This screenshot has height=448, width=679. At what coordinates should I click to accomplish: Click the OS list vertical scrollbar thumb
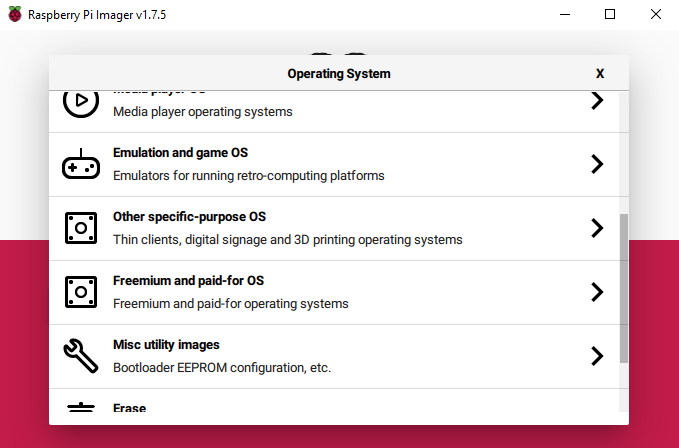(x=624, y=288)
